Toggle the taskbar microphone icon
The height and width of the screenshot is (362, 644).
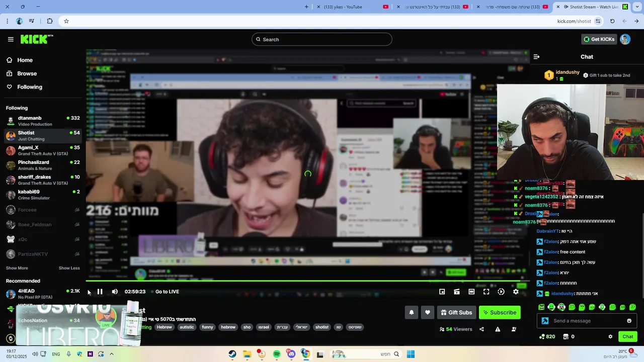point(68,354)
